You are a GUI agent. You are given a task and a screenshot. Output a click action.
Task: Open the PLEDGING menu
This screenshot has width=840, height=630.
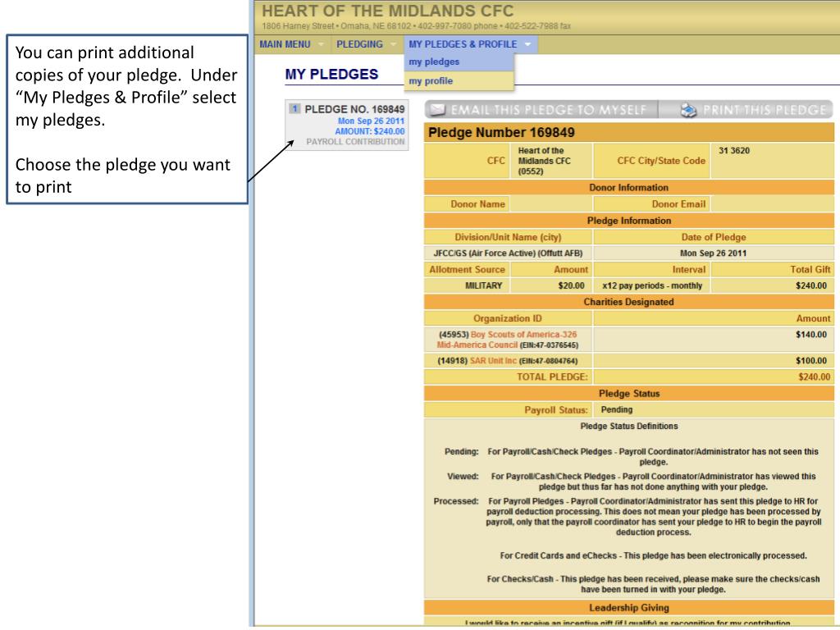[359, 44]
